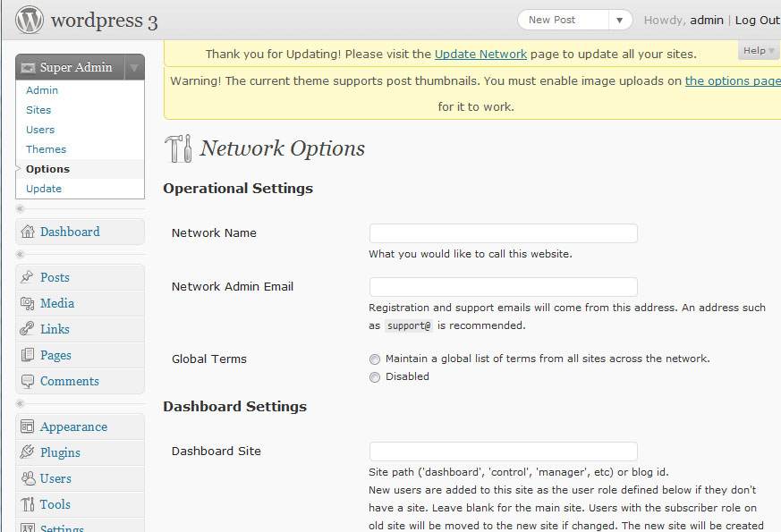Expand the Help tab
781x532 pixels.
758,51
